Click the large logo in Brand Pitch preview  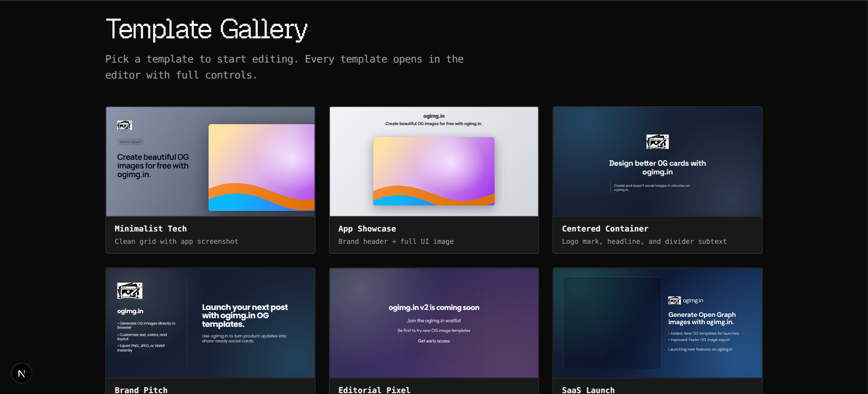(130, 291)
